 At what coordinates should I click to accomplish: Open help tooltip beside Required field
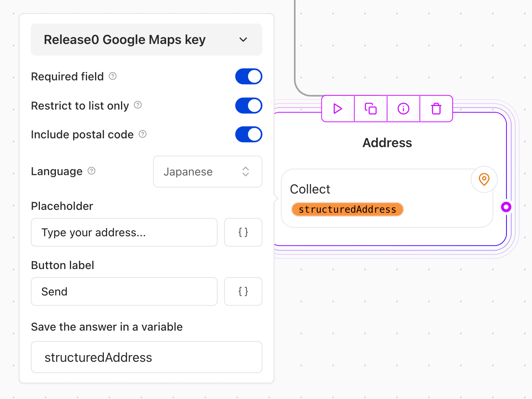click(112, 76)
